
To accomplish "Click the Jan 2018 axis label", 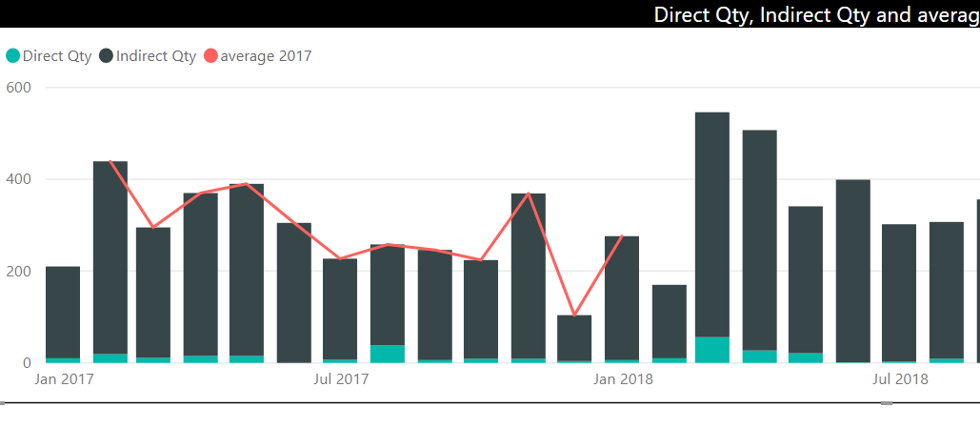I will 623,379.
